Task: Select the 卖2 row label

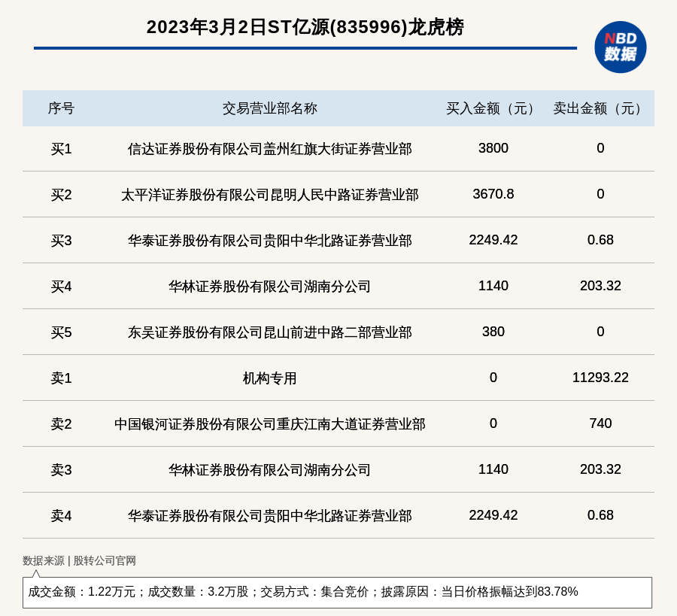Action: point(61,424)
